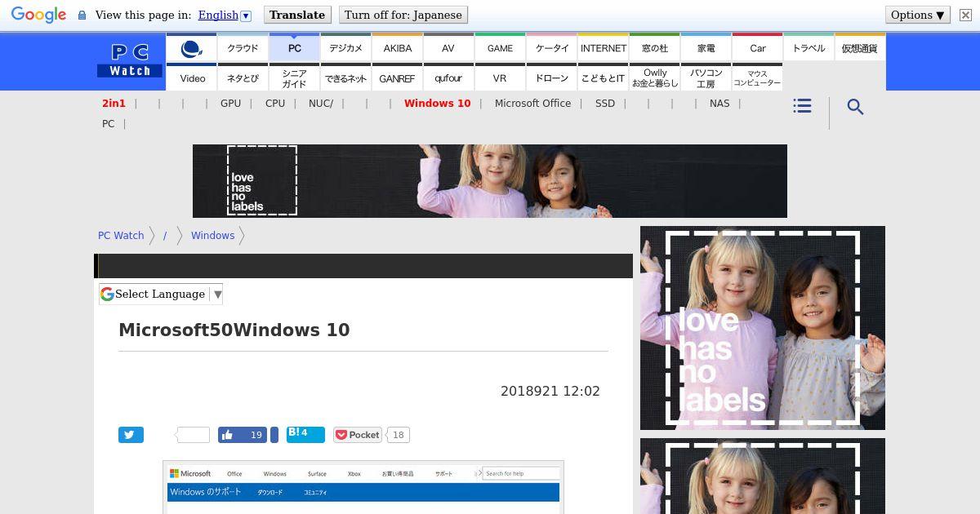Click the Windows 10 topic link
Viewport: 980px width, 514px height.
click(437, 103)
